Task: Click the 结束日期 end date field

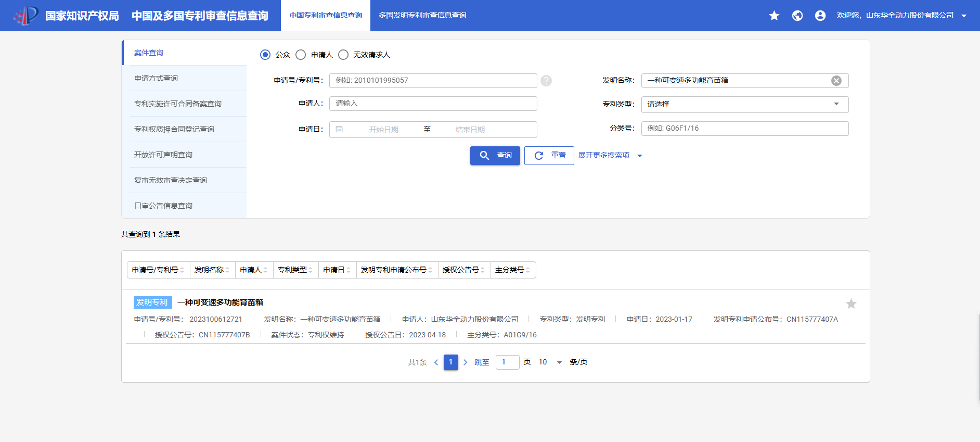Action: point(470,130)
